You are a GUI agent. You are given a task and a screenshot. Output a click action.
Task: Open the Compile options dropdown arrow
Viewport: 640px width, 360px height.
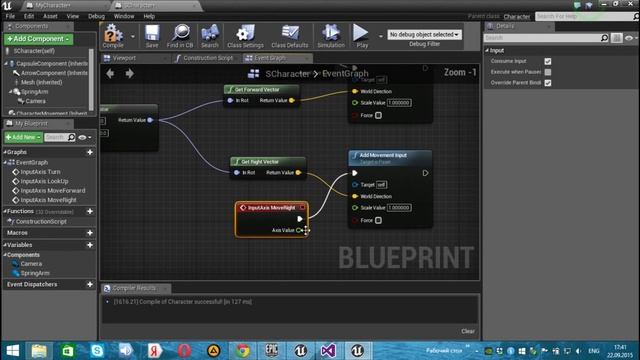tap(133, 36)
